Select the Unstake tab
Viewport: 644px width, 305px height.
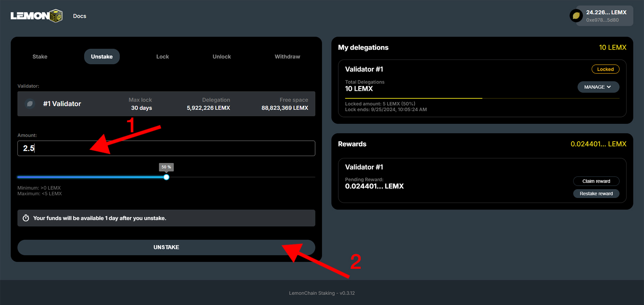point(102,56)
